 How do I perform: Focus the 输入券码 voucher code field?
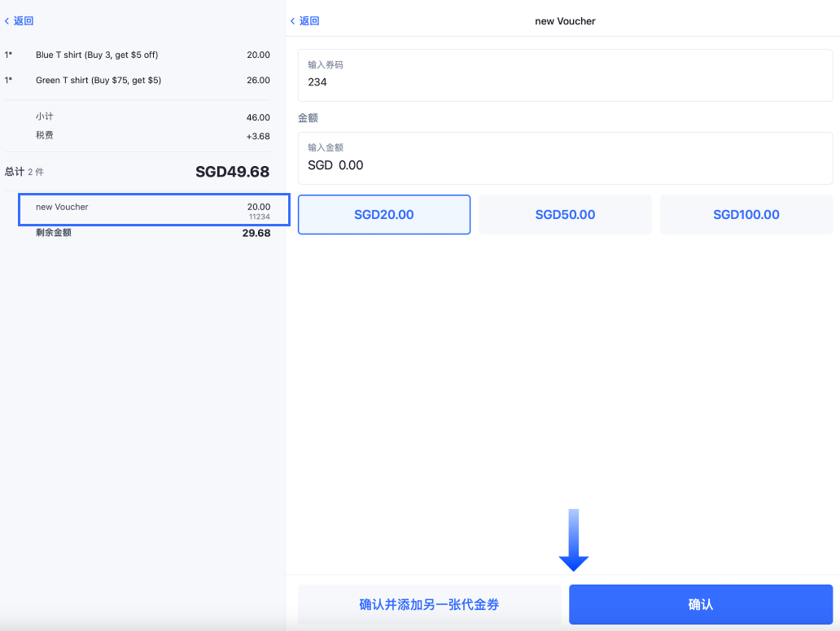tap(565, 76)
